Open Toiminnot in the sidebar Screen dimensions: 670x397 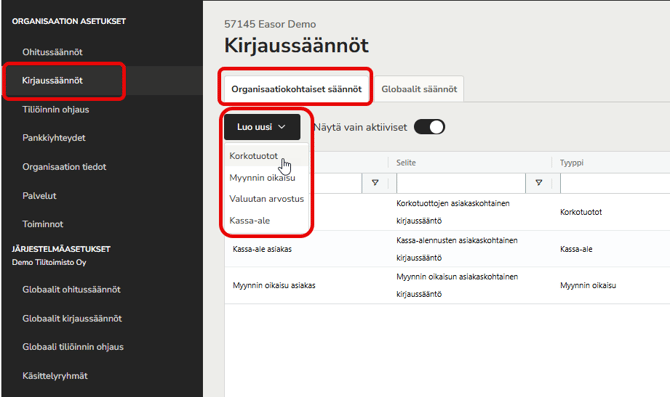pyautogui.click(x=43, y=224)
